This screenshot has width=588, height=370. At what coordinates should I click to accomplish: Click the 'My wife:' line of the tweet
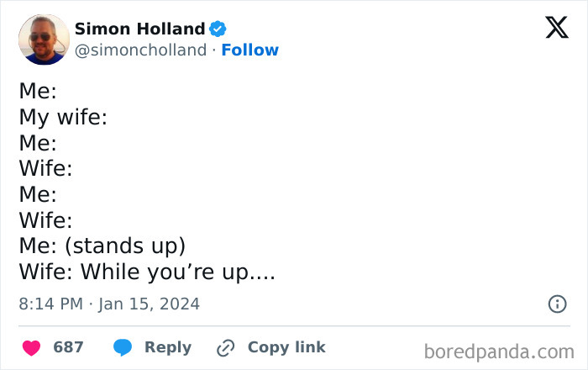tap(63, 117)
